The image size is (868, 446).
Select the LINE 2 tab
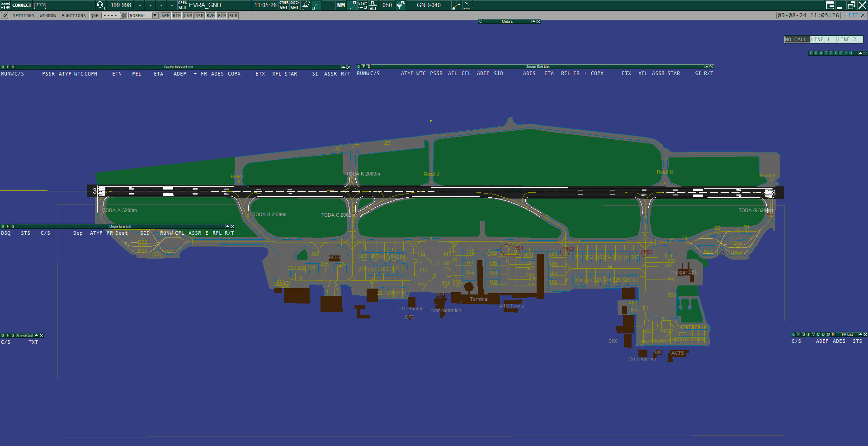849,39
